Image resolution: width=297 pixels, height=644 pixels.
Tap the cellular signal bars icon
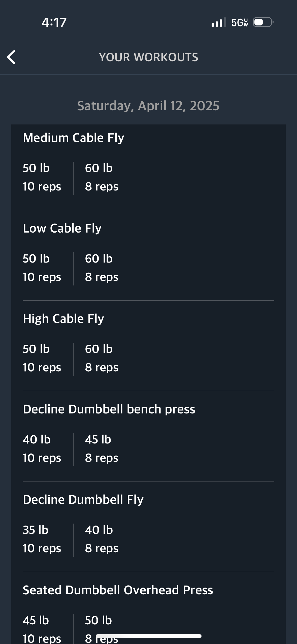click(x=219, y=22)
